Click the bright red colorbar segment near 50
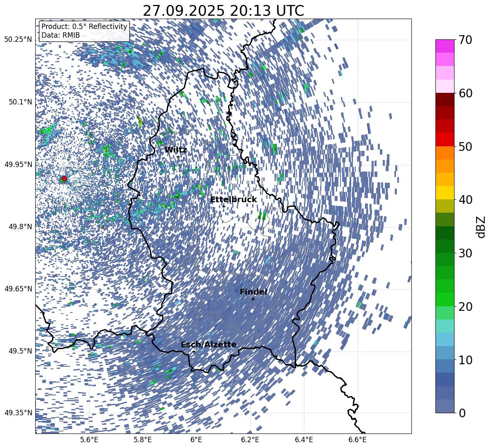 pos(445,140)
